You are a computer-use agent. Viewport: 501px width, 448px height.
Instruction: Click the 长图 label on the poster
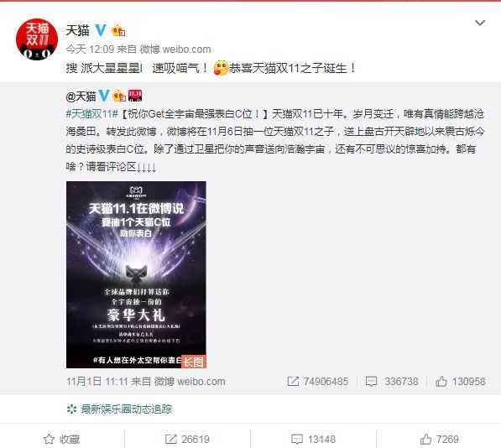coord(194,362)
